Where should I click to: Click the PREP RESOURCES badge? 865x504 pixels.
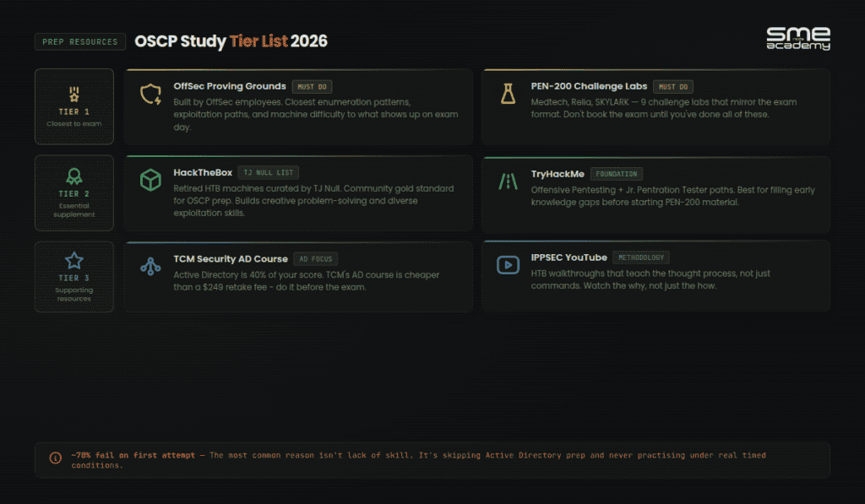click(80, 42)
